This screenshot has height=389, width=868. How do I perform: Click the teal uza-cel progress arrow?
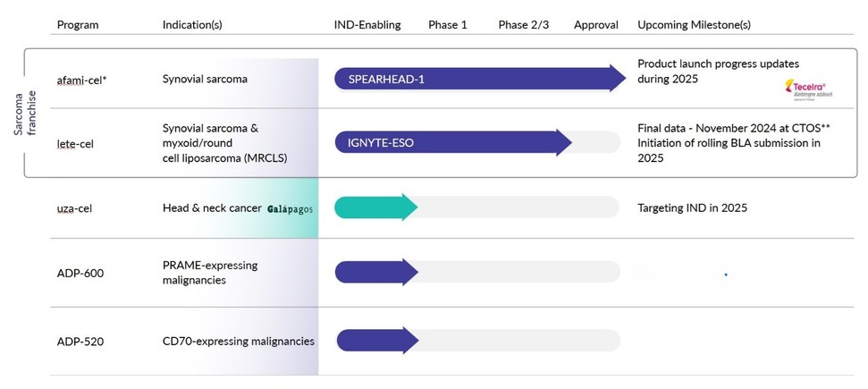(375, 207)
